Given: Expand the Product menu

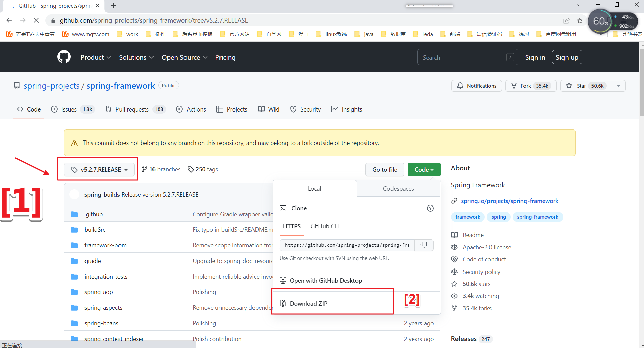Looking at the screenshot, I should (x=96, y=57).
